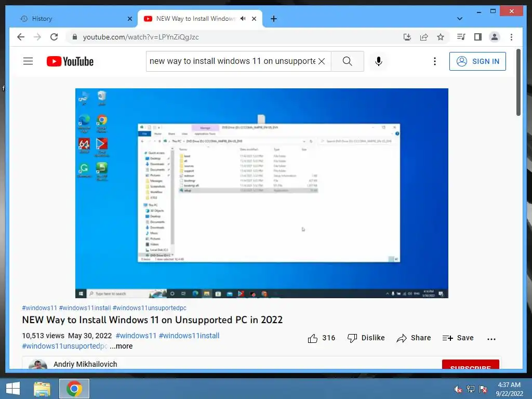Expand description with ...more
This screenshot has height=399, width=532.
[121, 346]
